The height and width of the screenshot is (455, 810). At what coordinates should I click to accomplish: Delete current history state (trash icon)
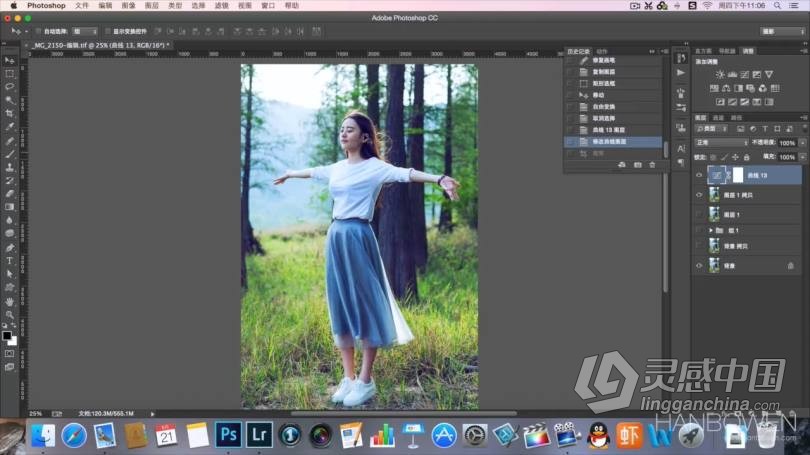click(652, 165)
